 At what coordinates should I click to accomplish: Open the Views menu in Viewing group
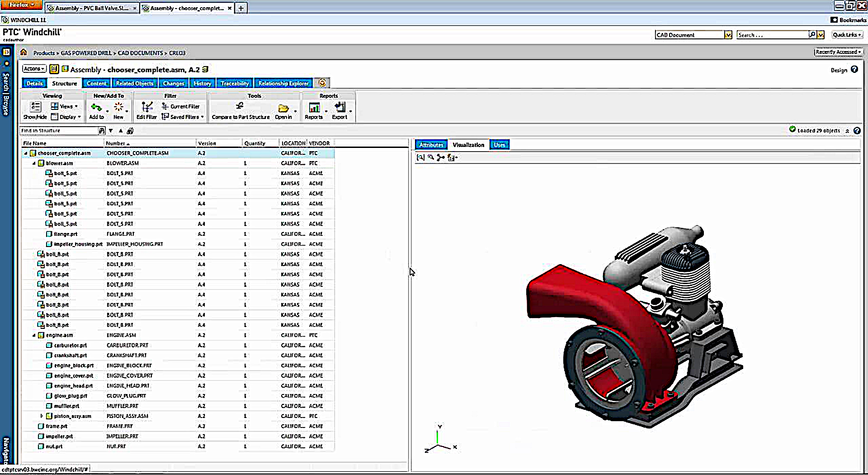(x=64, y=106)
